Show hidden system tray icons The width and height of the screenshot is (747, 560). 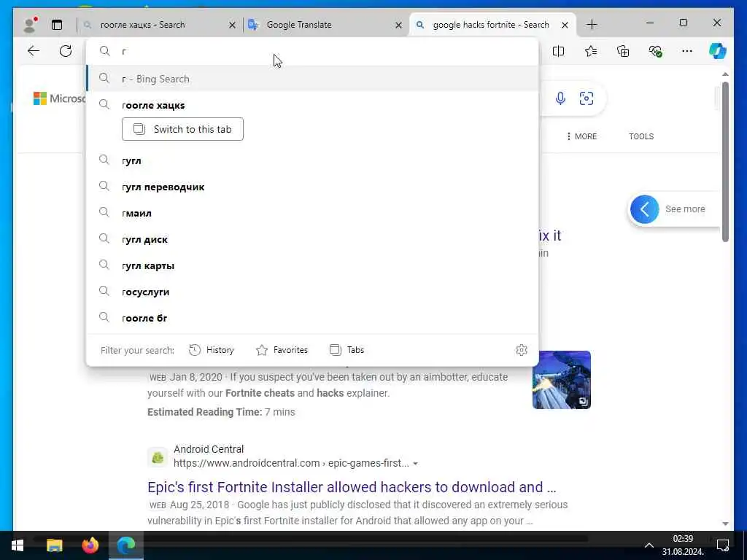point(649,545)
